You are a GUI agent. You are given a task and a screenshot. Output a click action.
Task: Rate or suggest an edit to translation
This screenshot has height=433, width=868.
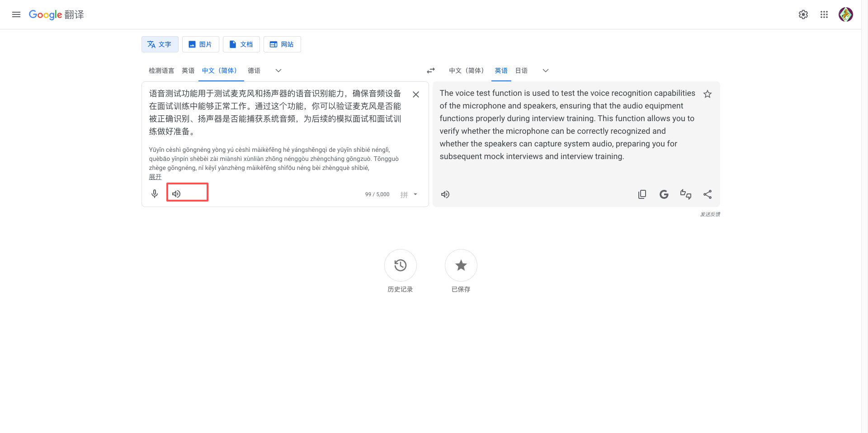pos(685,194)
